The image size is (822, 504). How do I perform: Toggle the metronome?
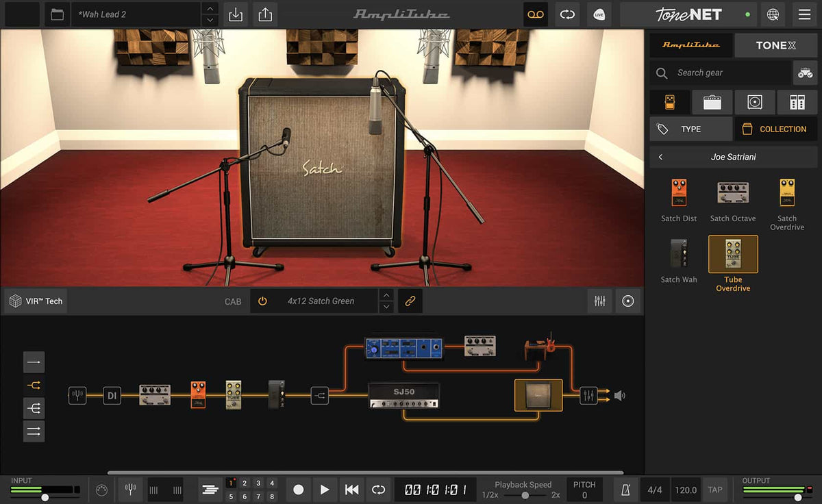(x=625, y=490)
